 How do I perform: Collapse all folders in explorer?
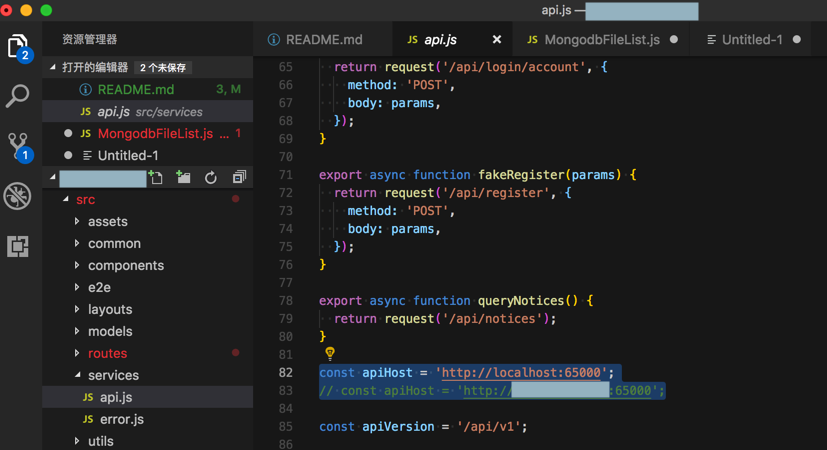pyautogui.click(x=239, y=178)
